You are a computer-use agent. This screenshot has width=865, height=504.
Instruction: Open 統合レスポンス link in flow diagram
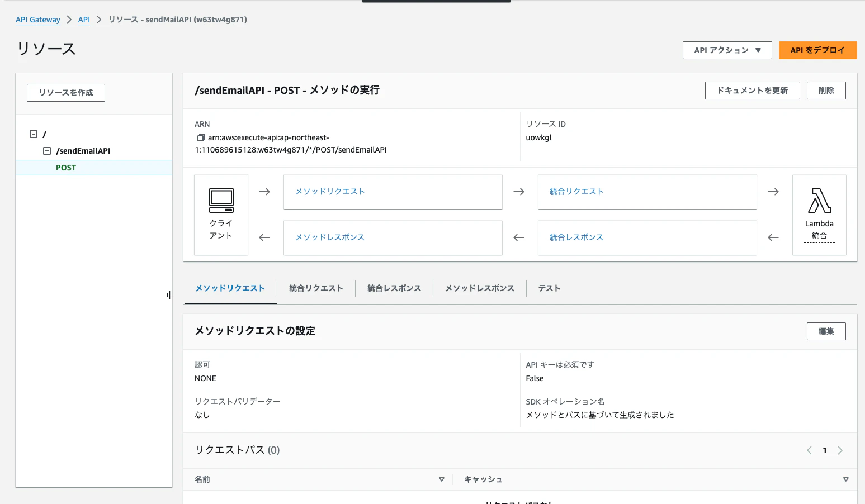576,237
